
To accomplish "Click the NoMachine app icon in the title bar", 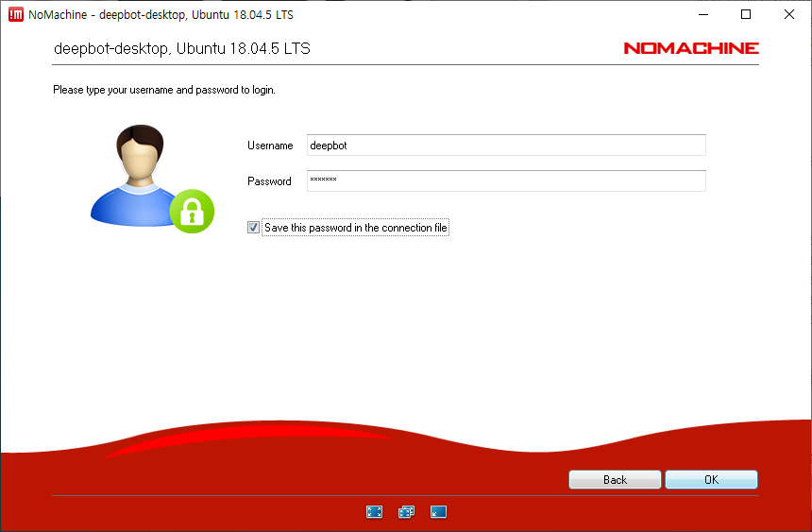I will pos(15,14).
